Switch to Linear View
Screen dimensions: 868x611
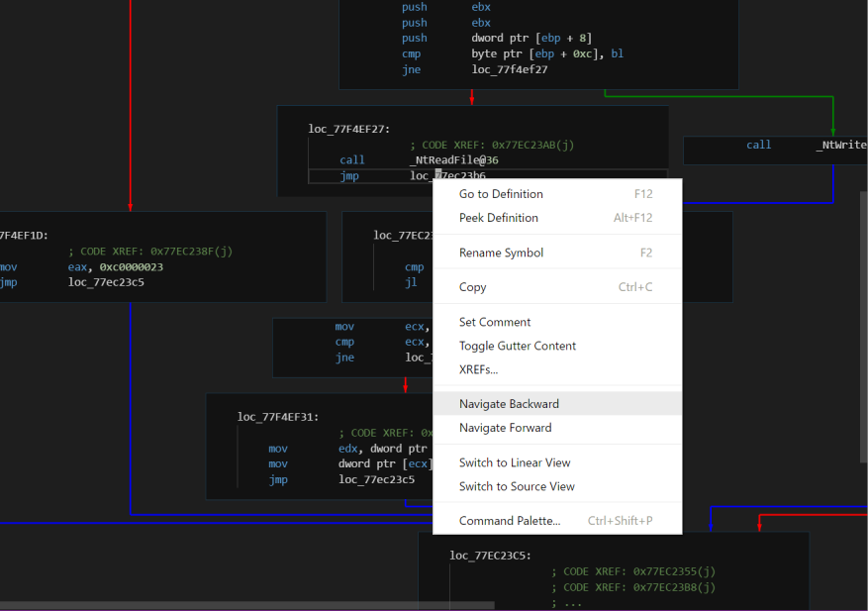556,462
